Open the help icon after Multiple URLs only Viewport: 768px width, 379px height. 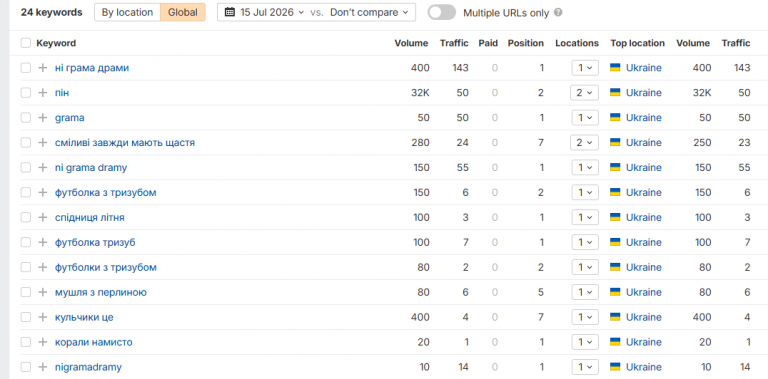(x=558, y=13)
